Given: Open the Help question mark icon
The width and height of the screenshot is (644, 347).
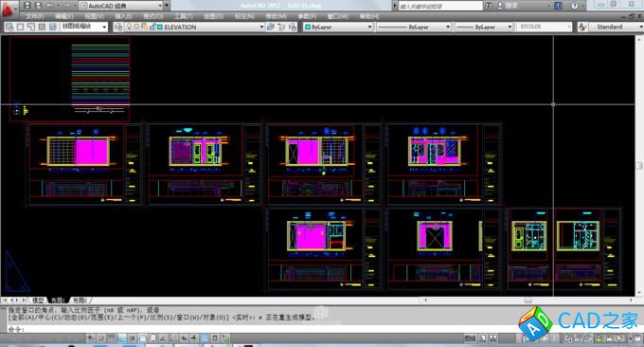Looking at the screenshot, I should 574,6.
